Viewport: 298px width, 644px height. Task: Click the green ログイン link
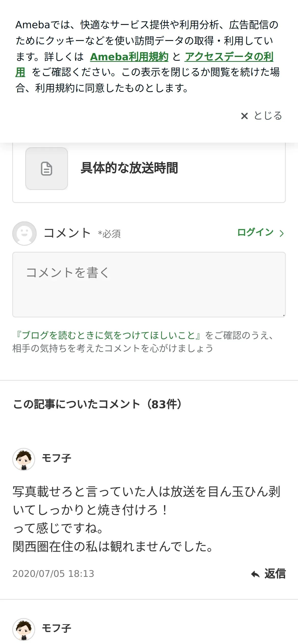pyautogui.click(x=255, y=232)
